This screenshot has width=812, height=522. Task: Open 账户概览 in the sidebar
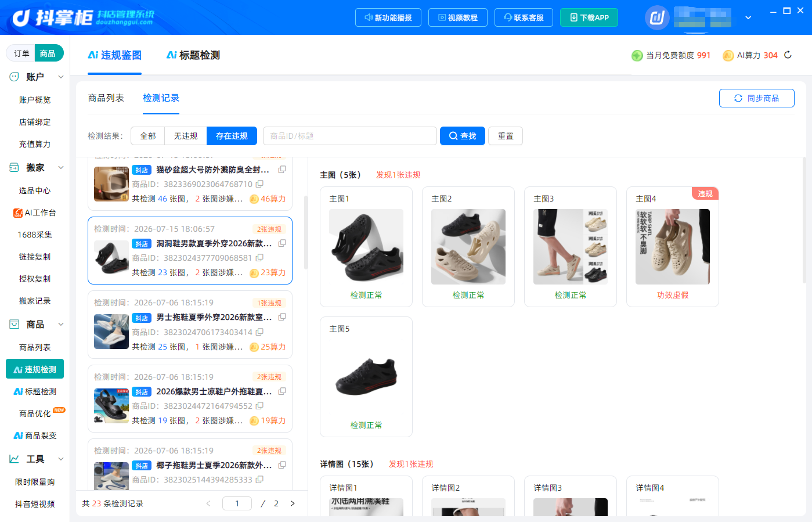[35, 100]
